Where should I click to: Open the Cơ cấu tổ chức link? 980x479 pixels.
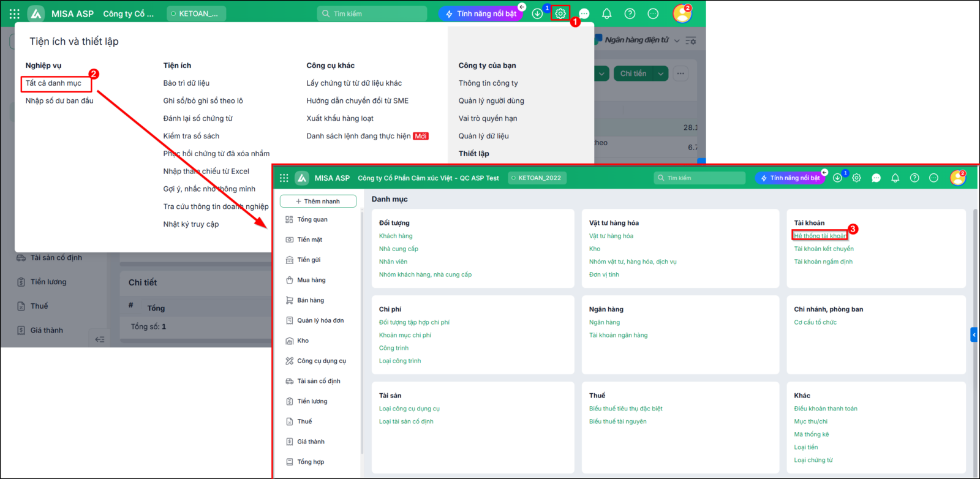tap(815, 322)
